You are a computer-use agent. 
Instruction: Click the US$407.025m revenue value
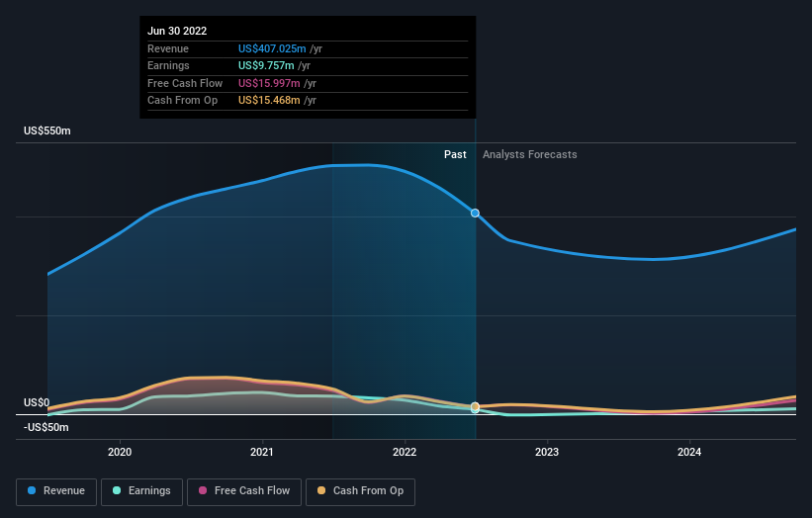272,48
